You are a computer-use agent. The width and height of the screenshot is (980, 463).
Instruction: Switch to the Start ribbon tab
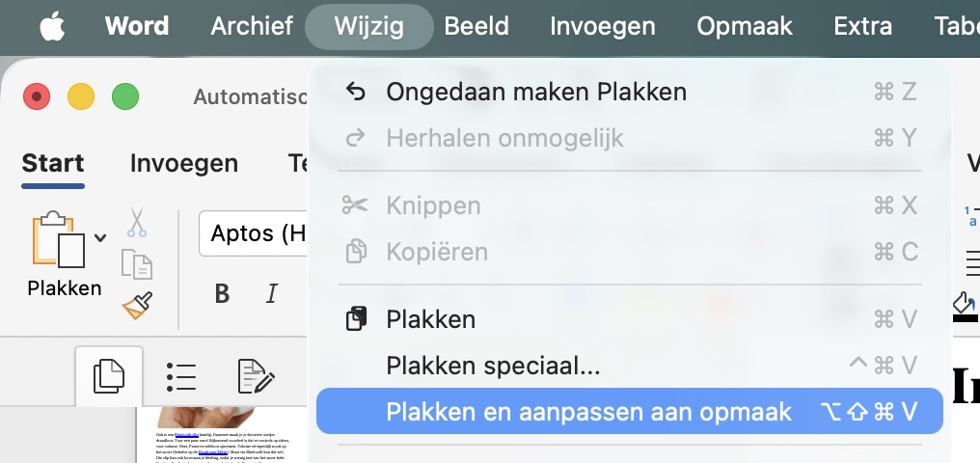[53, 163]
